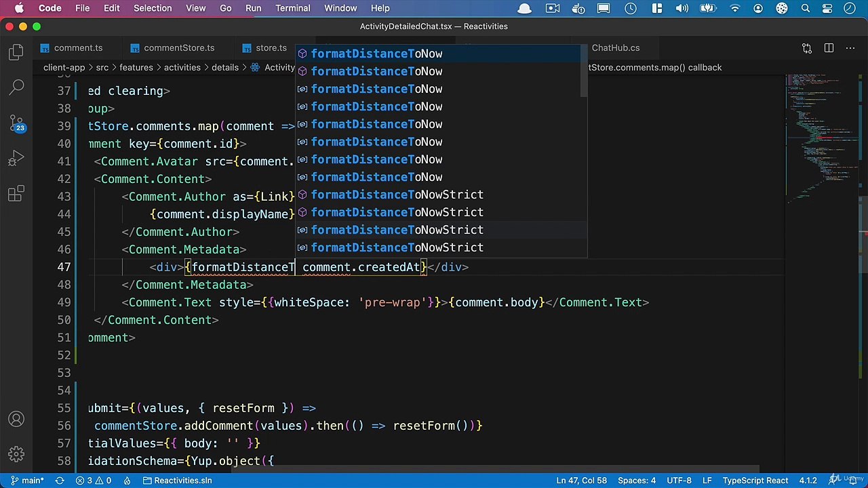Screen dimensions: 868x488
Task: Open the macOS Control Center icon
Action: pos(827,8)
